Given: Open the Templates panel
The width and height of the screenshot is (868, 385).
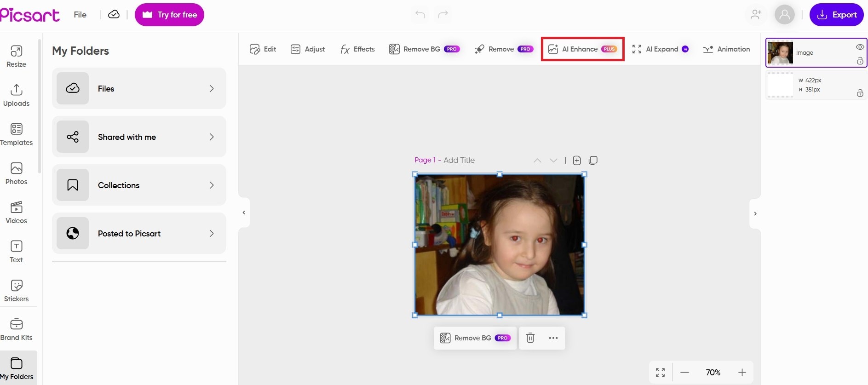Looking at the screenshot, I should tap(16, 134).
